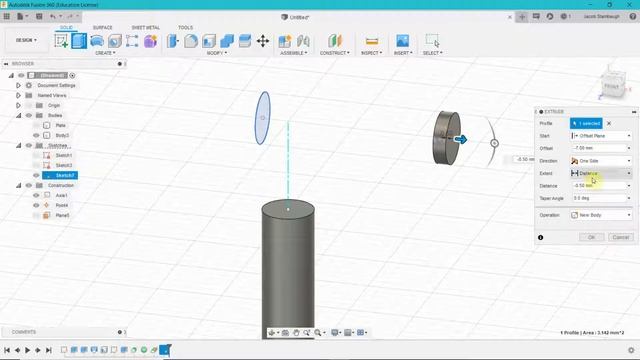
Task: Expand Document Settings node
Action: pyautogui.click(x=18, y=85)
